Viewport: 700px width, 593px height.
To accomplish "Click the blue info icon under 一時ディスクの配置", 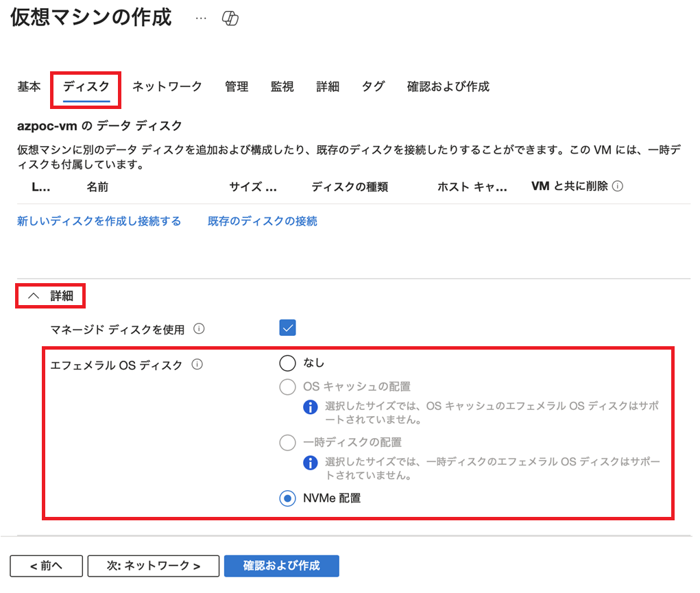I will coord(311,463).
